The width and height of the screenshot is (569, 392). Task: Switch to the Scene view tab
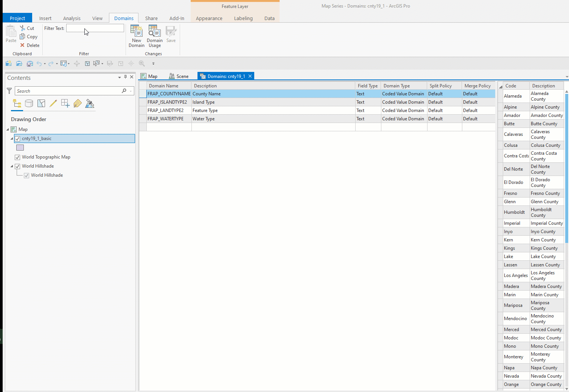tap(179, 76)
